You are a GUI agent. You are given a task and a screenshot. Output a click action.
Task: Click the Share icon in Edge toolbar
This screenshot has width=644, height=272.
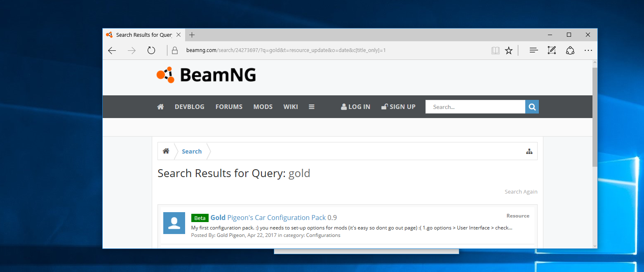[570, 50]
